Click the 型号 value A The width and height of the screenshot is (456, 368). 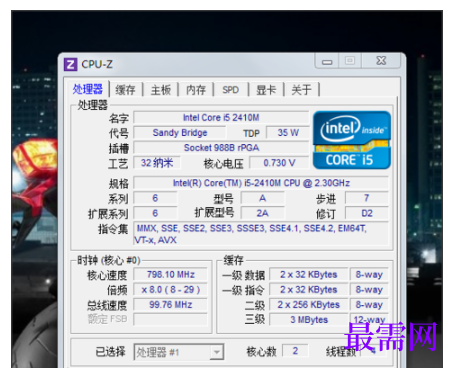[263, 198]
